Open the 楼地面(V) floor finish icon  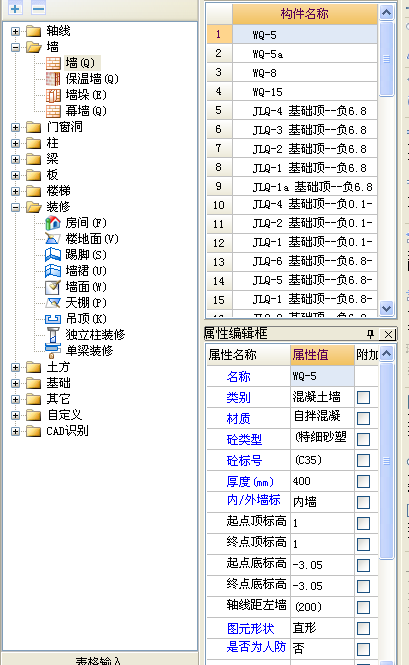pos(53,239)
